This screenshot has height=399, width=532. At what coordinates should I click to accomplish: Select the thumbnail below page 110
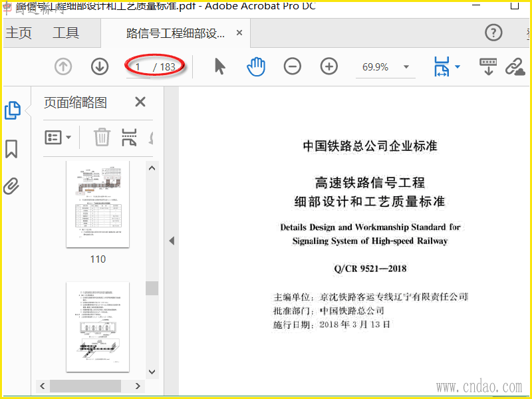(x=98, y=327)
